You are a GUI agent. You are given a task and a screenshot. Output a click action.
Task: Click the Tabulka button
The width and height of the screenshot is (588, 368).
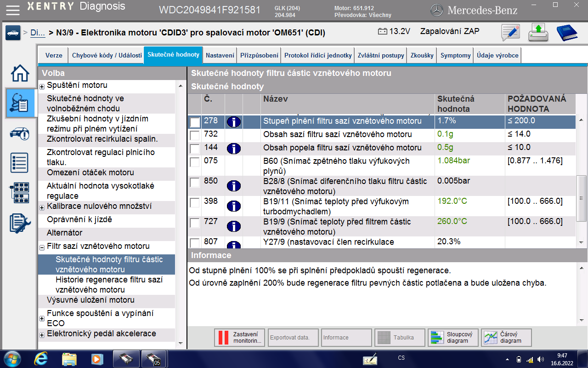point(400,337)
